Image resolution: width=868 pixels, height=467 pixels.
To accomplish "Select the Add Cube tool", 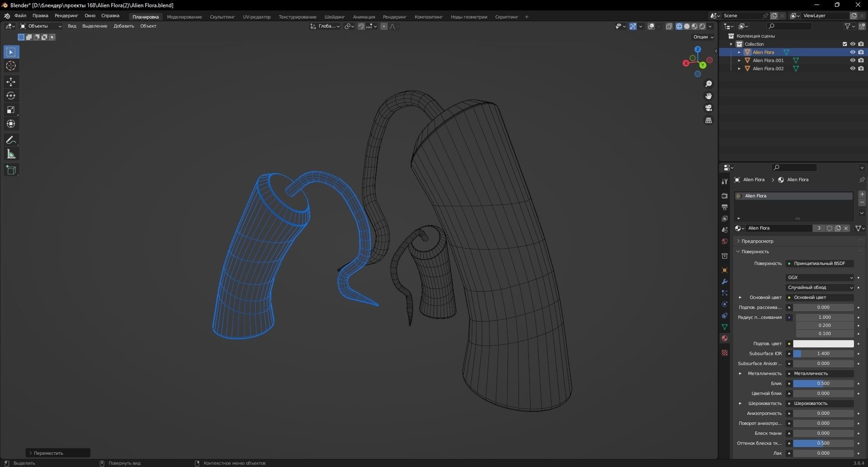I will pos(11,170).
